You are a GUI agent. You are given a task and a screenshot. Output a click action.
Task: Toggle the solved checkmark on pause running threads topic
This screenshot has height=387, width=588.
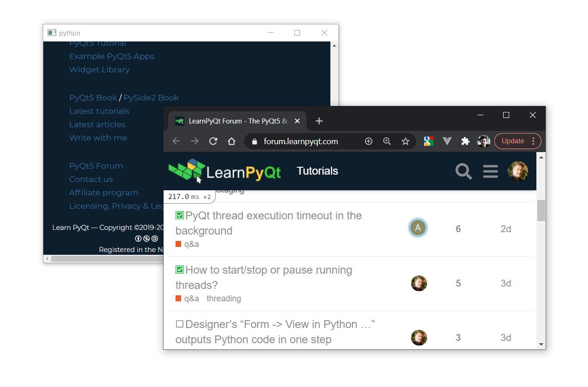click(x=179, y=270)
